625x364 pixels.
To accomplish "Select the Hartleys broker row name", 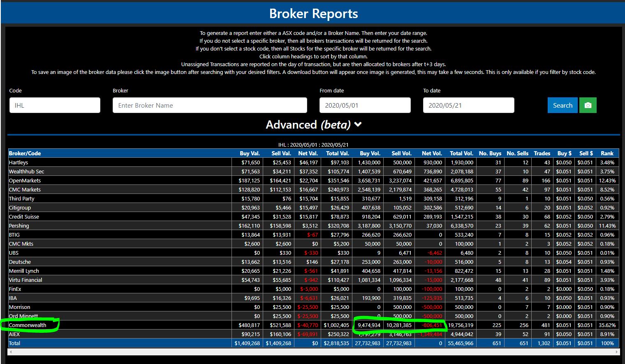I will pyautogui.click(x=19, y=162).
